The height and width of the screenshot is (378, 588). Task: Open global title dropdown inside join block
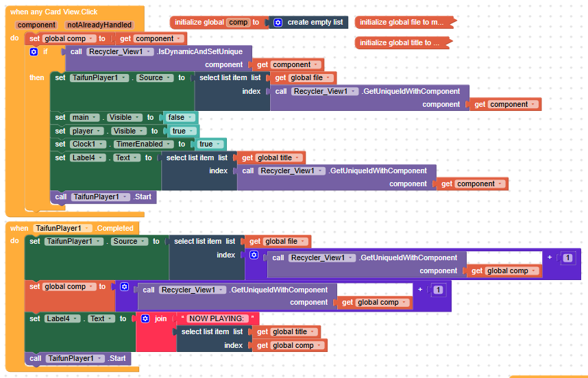(x=293, y=332)
